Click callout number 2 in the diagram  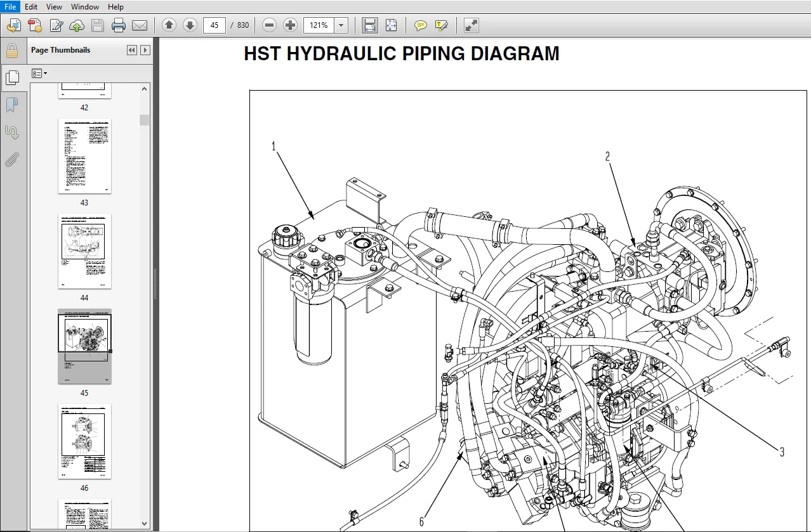click(607, 157)
